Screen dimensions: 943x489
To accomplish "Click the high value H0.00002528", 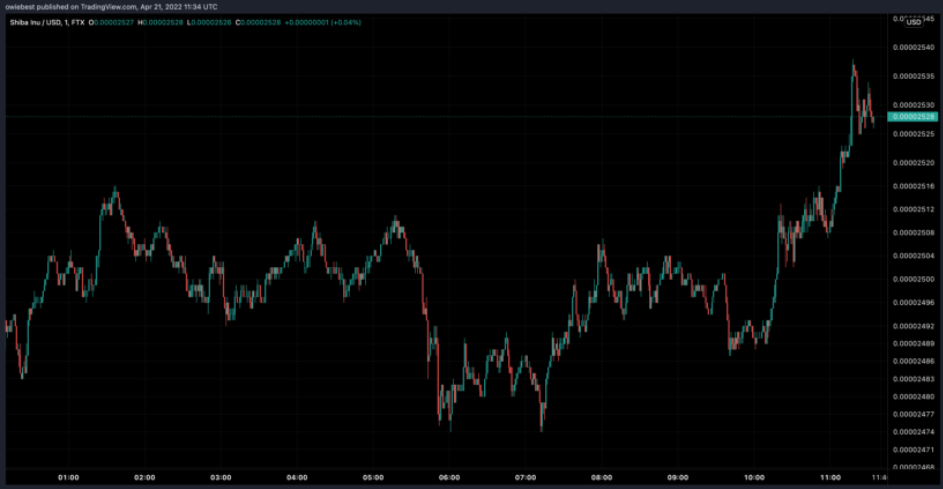I will [x=160, y=23].
